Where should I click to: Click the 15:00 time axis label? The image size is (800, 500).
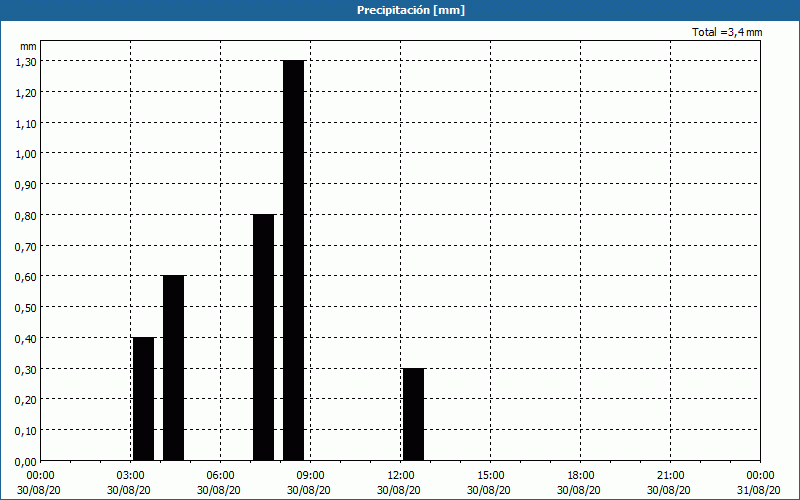click(490, 476)
